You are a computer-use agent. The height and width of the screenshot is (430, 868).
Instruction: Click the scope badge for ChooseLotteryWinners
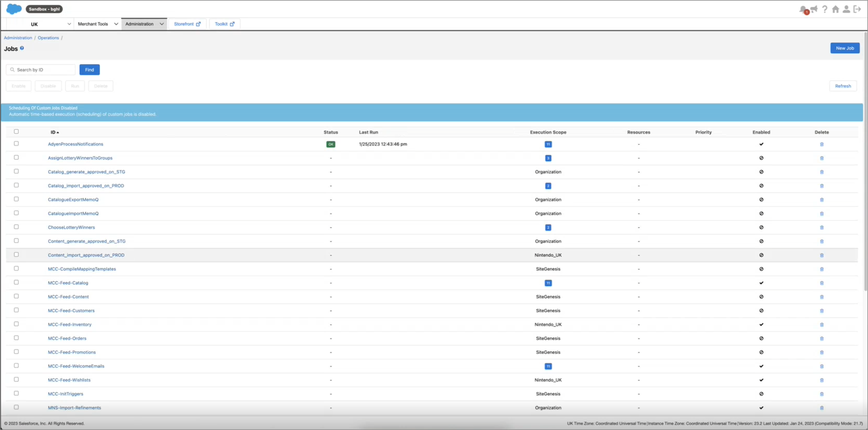point(548,228)
